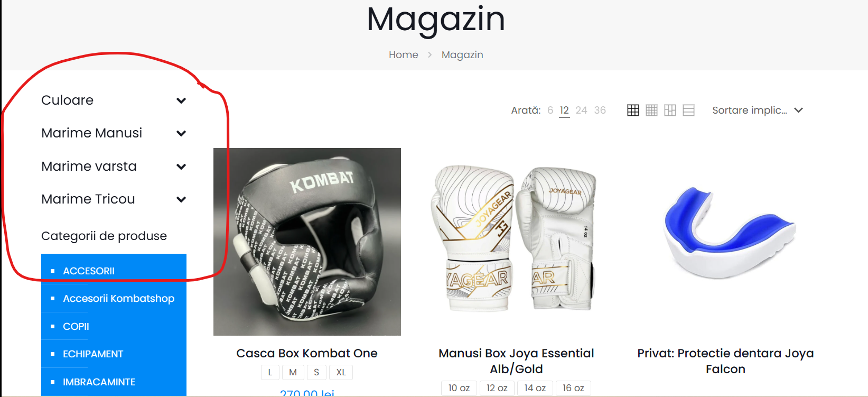
Task: Show 36 products per page
Action: click(600, 110)
